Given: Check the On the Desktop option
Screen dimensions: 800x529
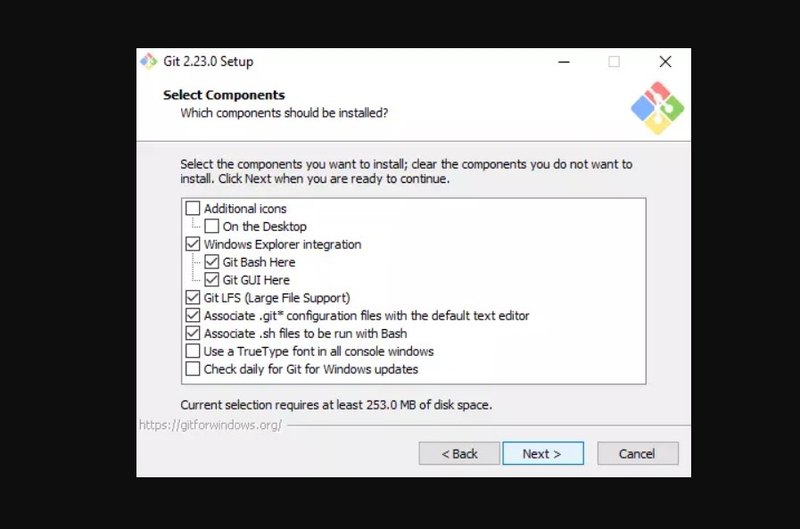Looking at the screenshot, I should tap(211, 226).
